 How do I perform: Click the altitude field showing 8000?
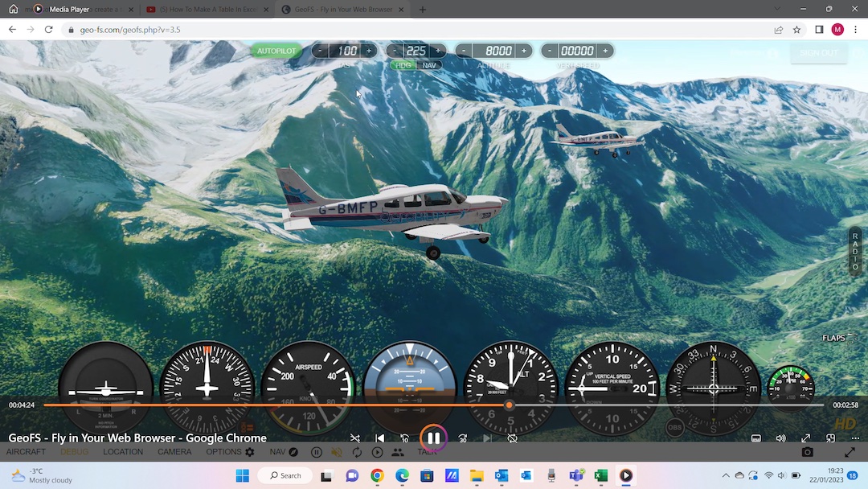coord(494,51)
